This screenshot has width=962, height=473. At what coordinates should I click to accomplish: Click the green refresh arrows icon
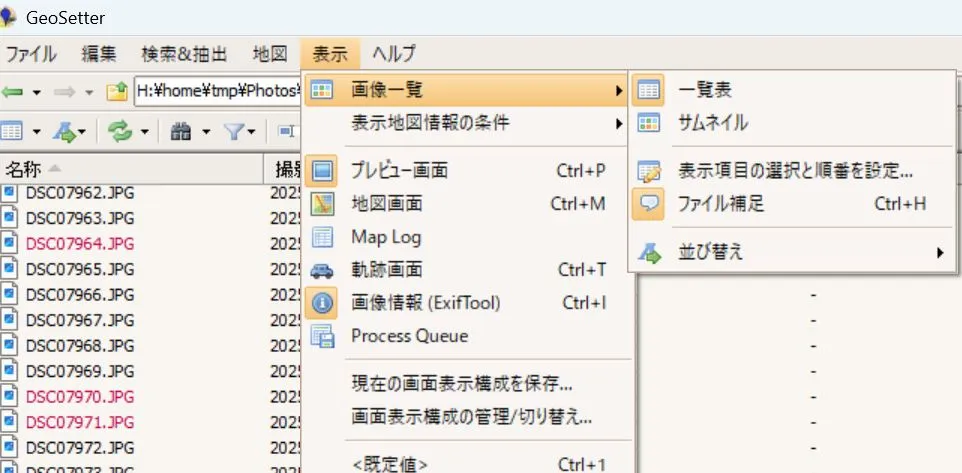(x=120, y=131)
